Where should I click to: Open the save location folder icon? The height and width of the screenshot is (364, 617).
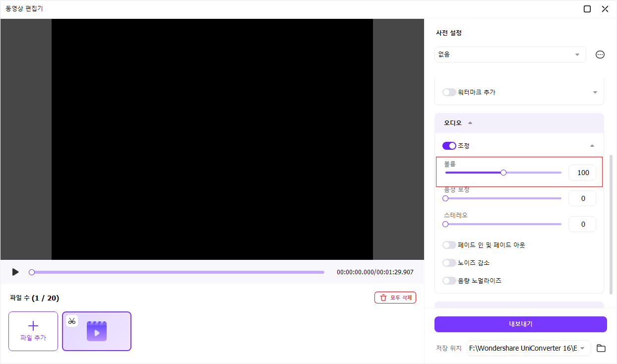601,348
